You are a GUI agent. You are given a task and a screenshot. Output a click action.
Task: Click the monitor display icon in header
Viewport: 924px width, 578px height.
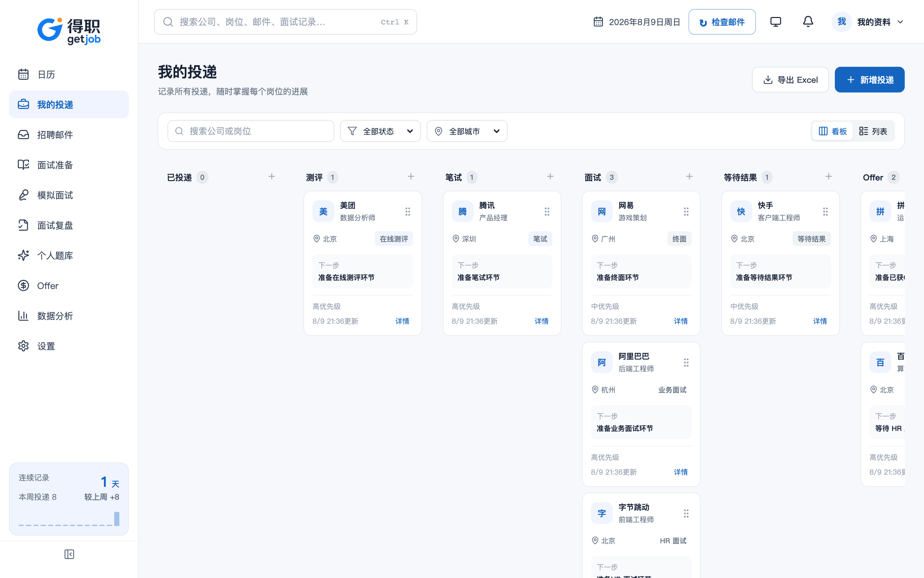click(775, 22)
